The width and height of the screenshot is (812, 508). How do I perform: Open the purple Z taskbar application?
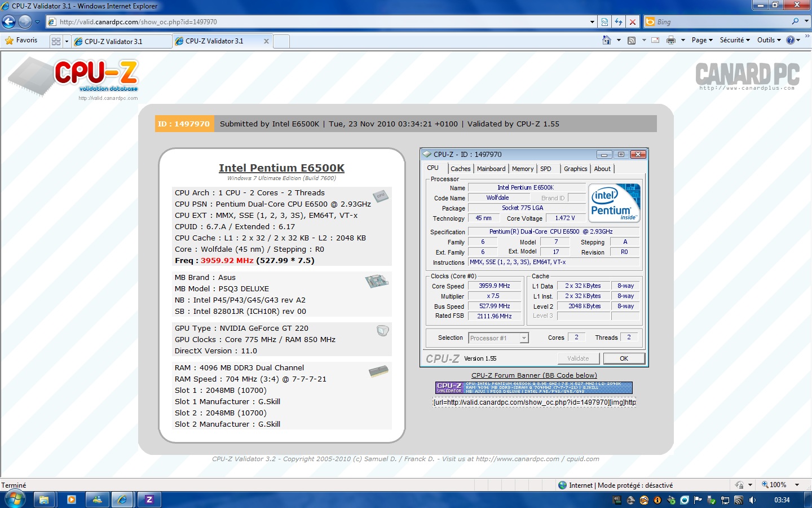pyautogui.click(x=149, y=500)
